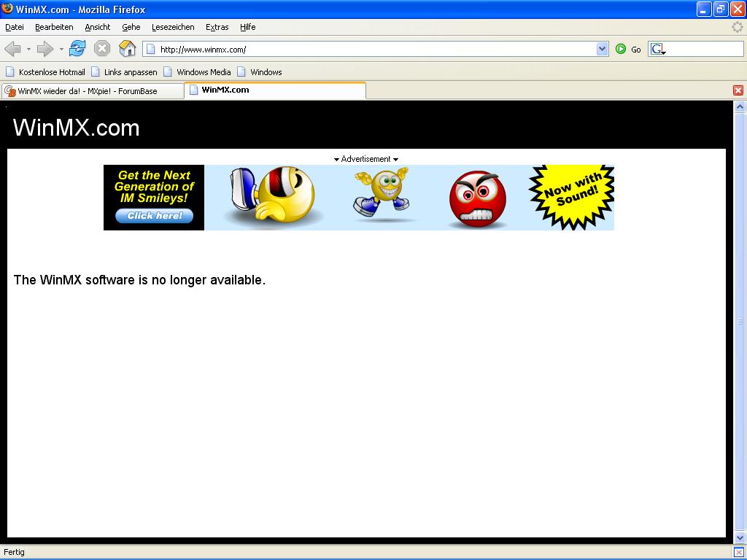Click the angry red smiley
Image resolution: width=747 pixels, height=560 pixels.
coord(477,198)
